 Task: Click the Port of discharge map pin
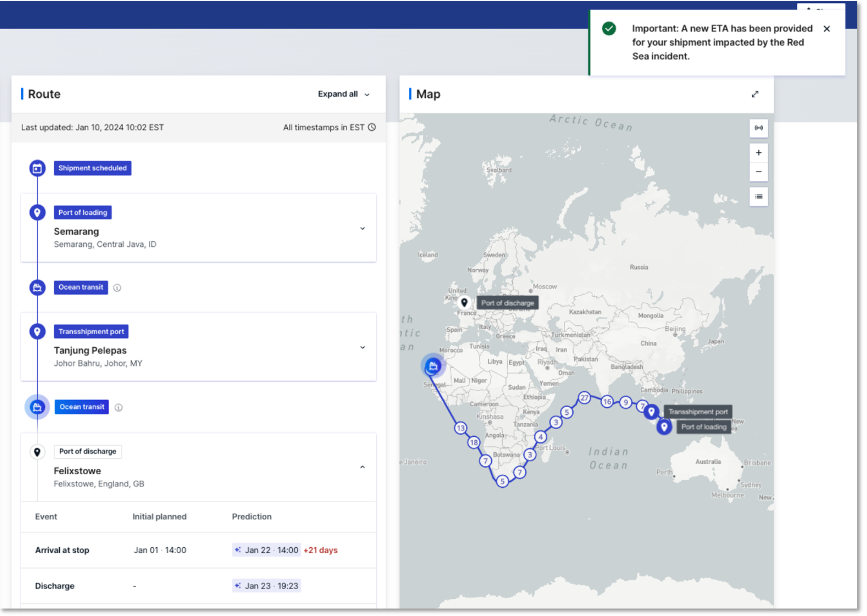coord(464,303)
